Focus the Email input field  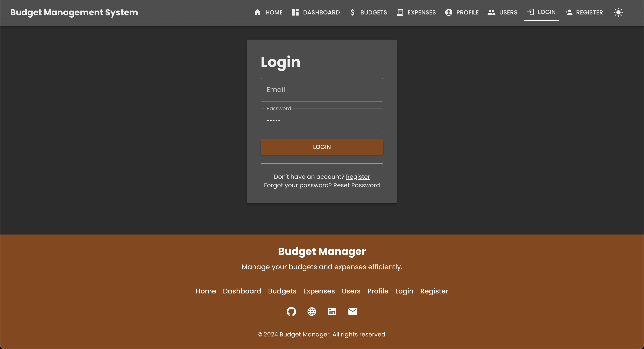(322, 90)
